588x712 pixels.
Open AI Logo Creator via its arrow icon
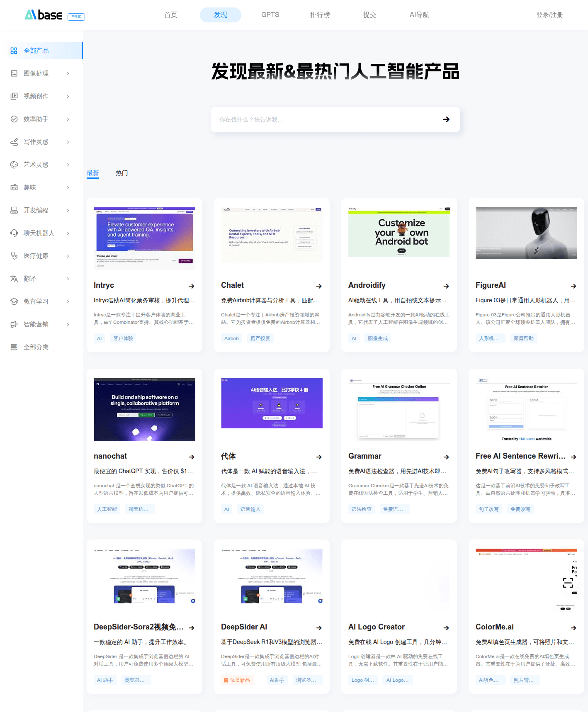click(446, 628)
